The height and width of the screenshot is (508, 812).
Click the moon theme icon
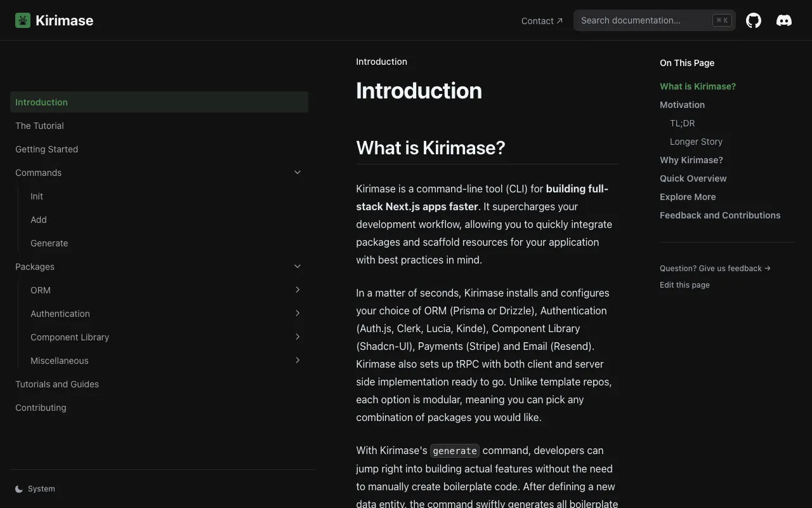coord(19,489)
